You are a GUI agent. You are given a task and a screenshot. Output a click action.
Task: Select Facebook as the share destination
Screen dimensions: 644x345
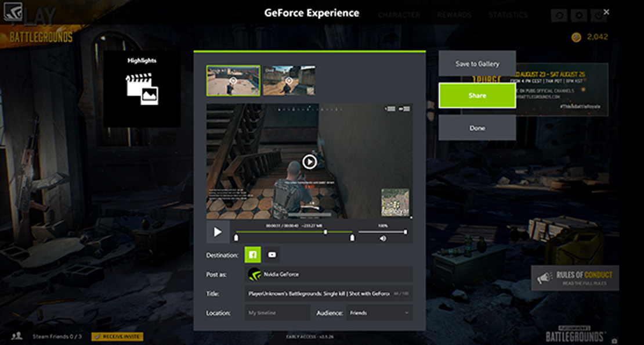point(252,255)
